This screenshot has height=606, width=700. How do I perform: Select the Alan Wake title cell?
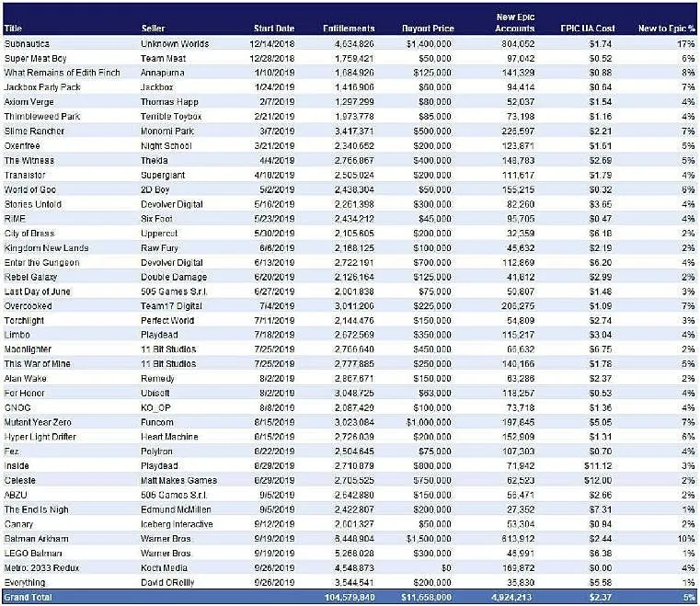click(x=25, y=379)
